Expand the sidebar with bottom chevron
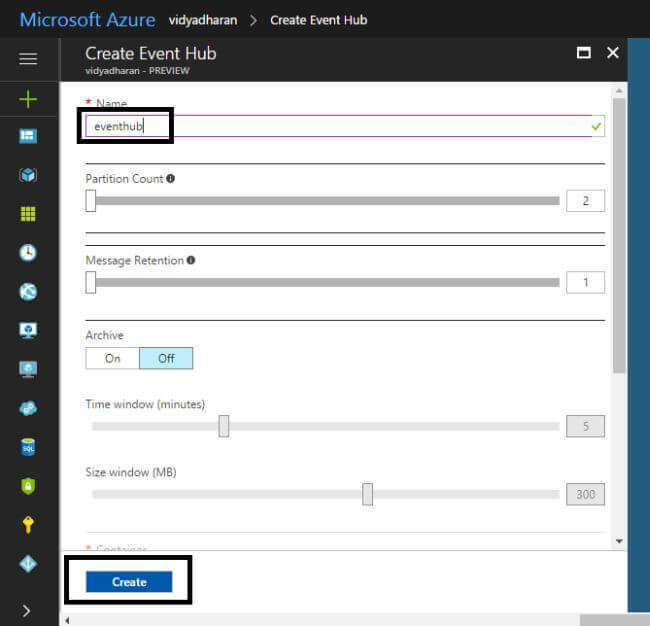650x626 pixels. (x=27, y=609)
